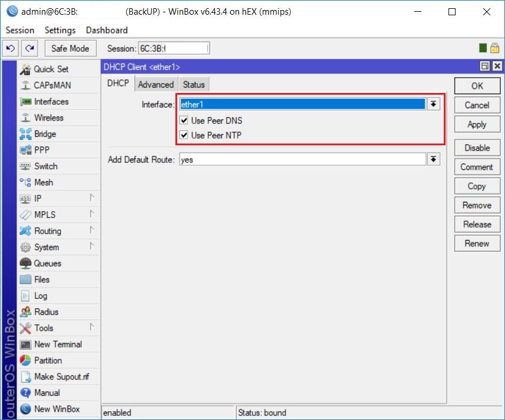Viewport: 505px width, 420px height.
Task: Click the Cancel button
Action: [477, 105]
